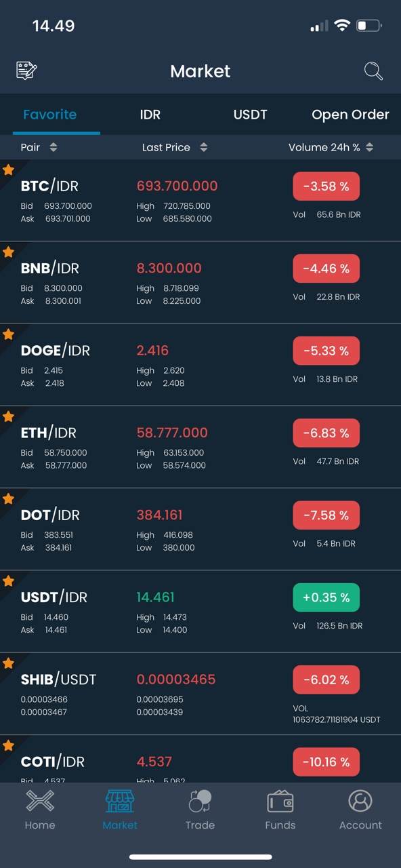The width and height of the screenshot is (401, 868).
Task: Tap the notes edit icon beside Market
Action: (x=26, y=71)
